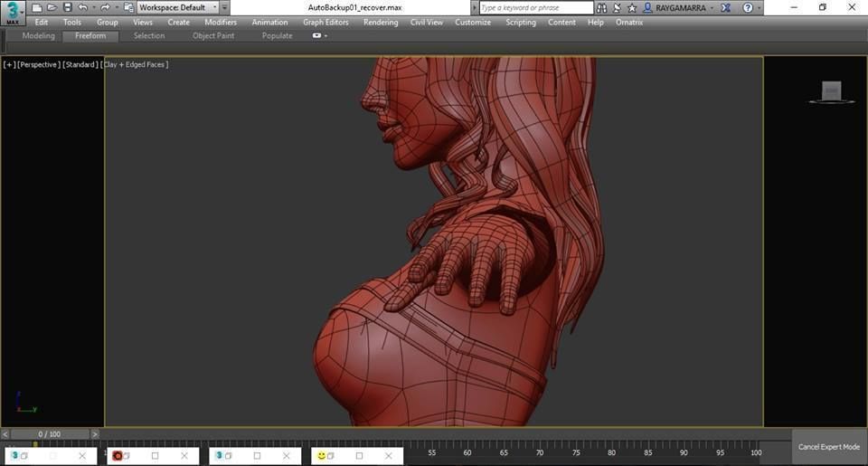Click the RAYGAMARRA user account icon
868x466 pixels.
(x=647, y=8)
